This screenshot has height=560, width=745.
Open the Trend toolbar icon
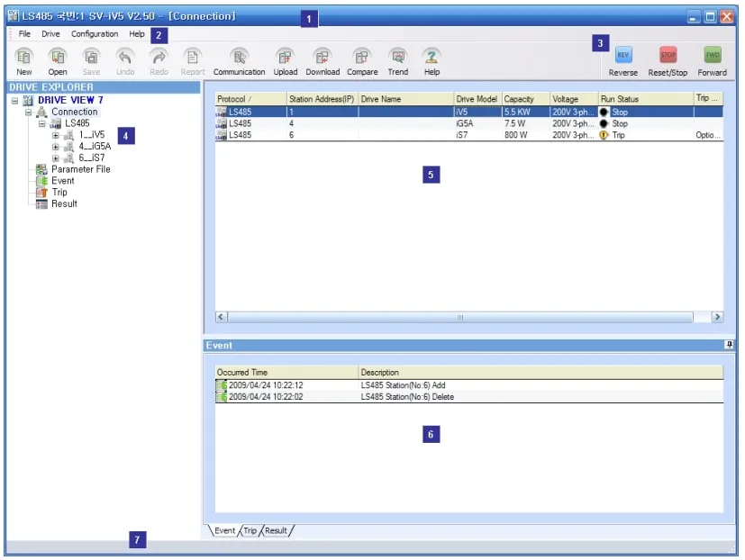coord(397,57)
